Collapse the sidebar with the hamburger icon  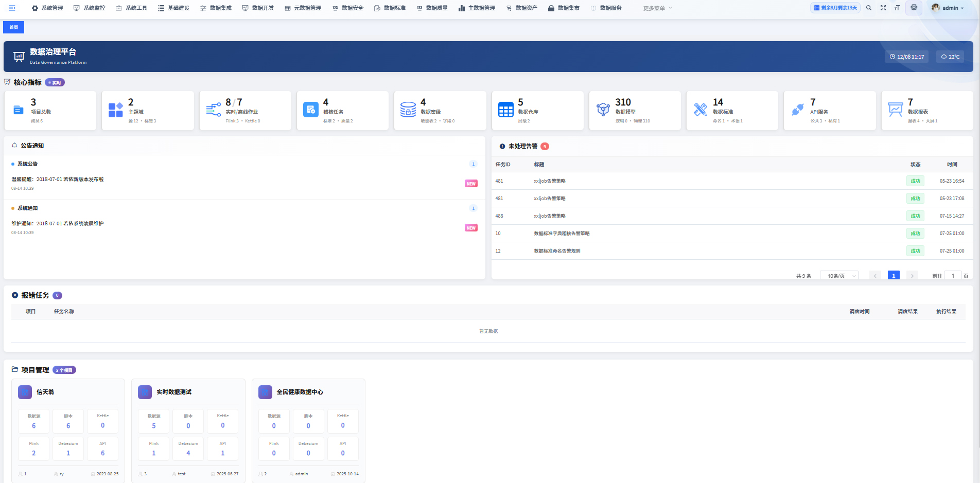tap(12, 8)
